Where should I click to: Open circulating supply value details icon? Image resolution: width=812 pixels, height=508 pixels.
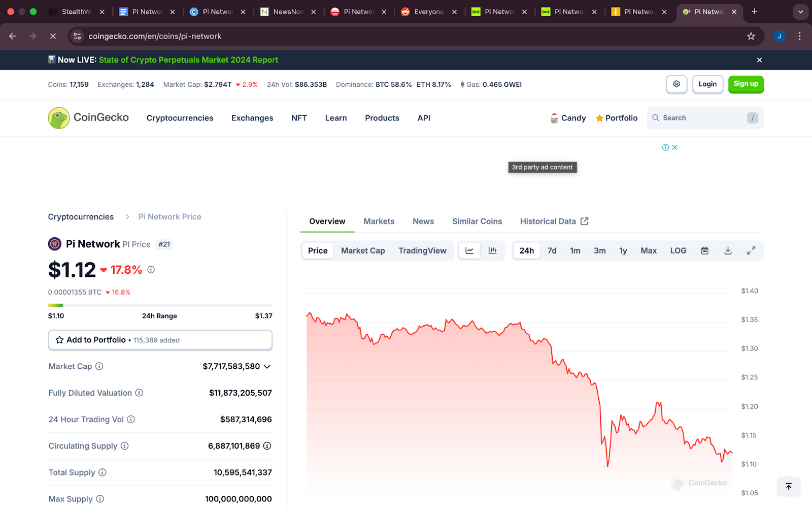(267, 446)
